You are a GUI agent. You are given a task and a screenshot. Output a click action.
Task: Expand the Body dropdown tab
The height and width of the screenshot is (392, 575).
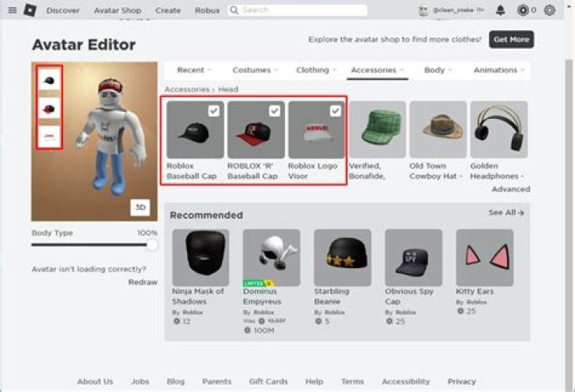pos(438,70)
